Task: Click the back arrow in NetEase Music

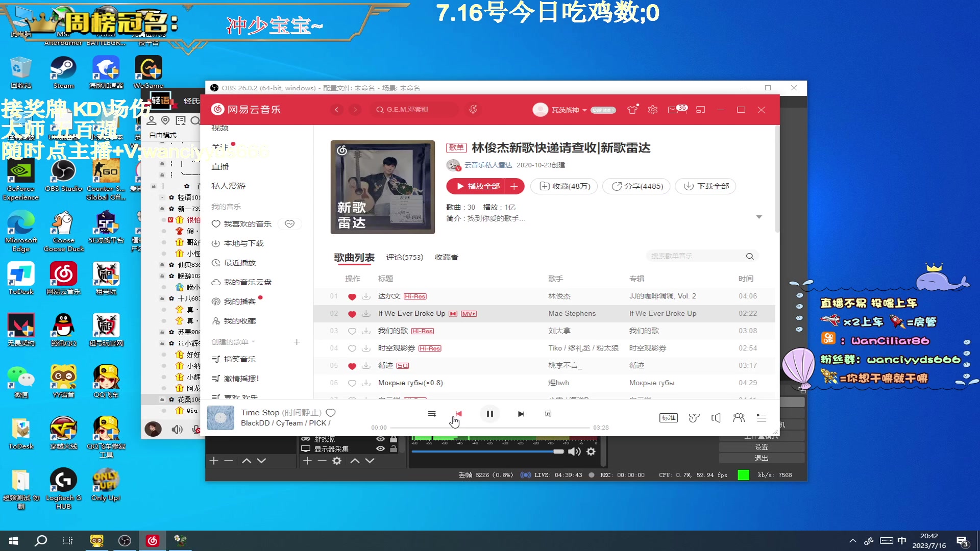Action: click(336, 110)
